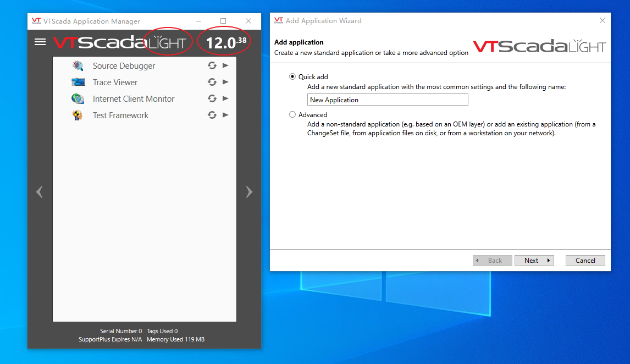Click the Serial Number 0 status text

pyautogui.click(x=121, y=331)
